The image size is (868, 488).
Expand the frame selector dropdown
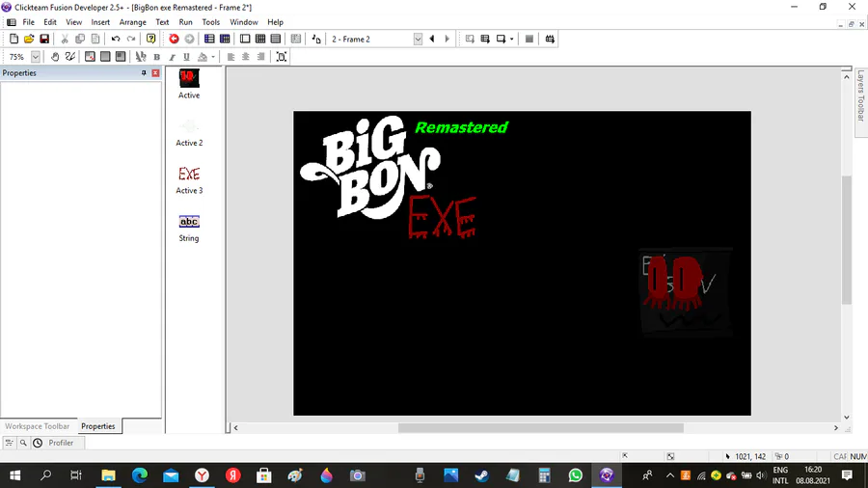[418, 39]
